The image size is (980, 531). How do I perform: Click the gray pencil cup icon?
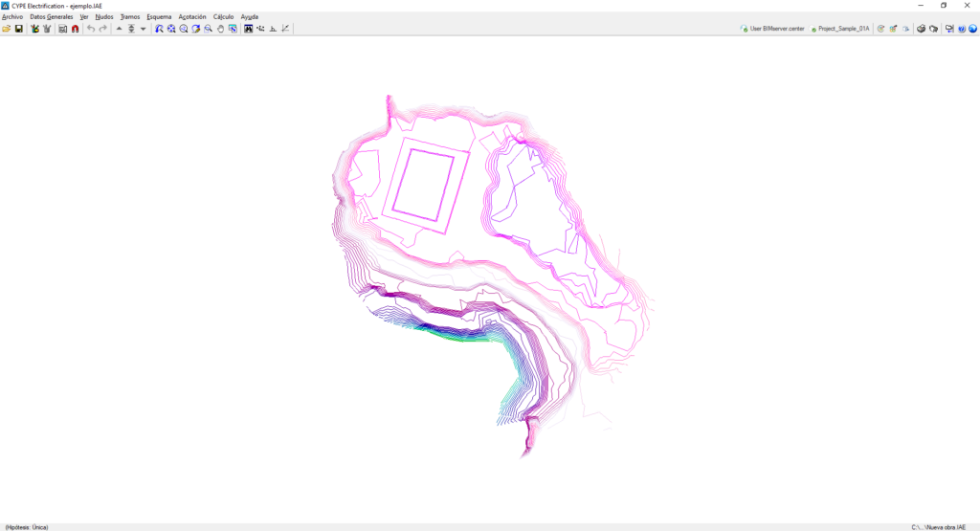(x=47, y=29)
